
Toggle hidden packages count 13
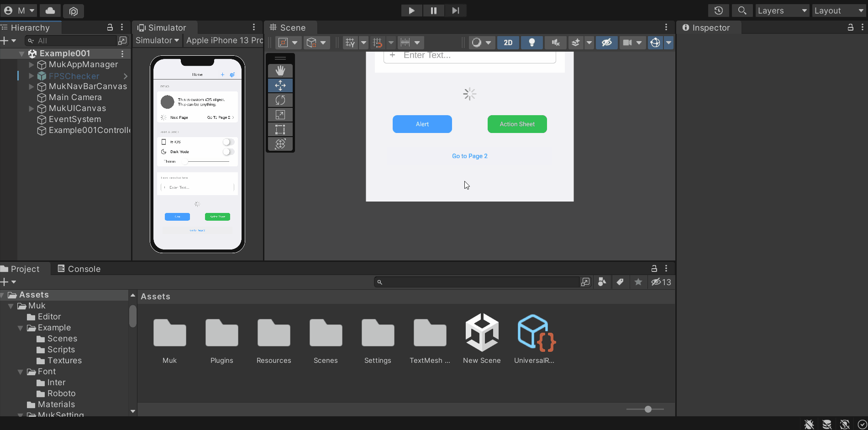[x=661, y=282]
